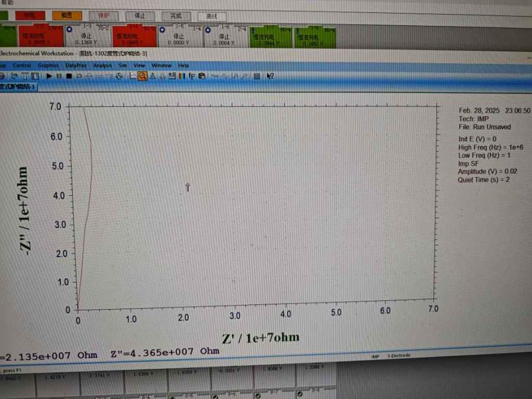The image size is (532, 399).
Task: Click the Stop run square icon
Action: pyautogui.click(x=69, y=76)
